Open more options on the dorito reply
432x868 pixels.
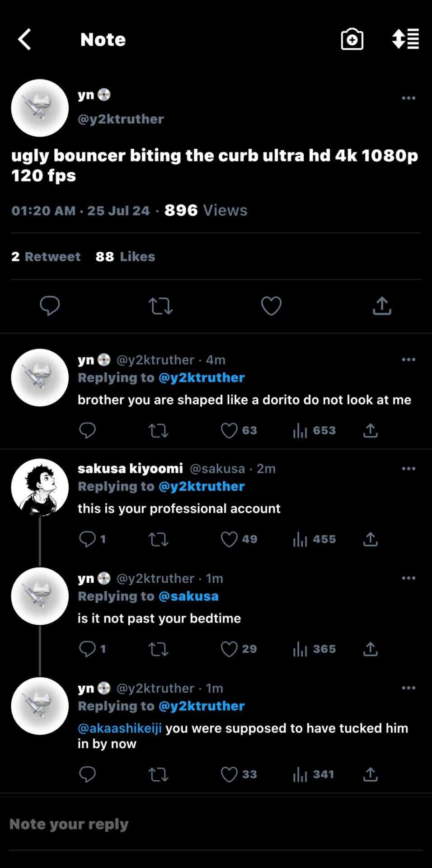click(x=409, y=360)
